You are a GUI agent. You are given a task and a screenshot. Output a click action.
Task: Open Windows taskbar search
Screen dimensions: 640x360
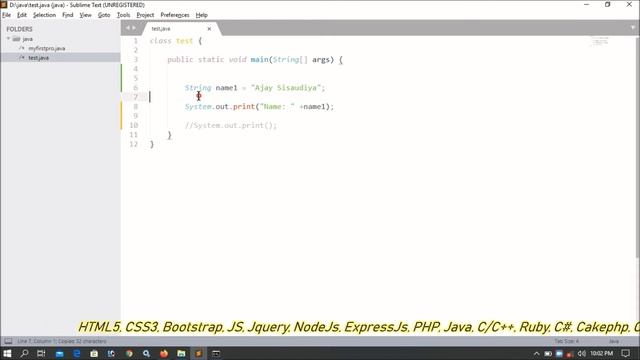coord(24,353)
